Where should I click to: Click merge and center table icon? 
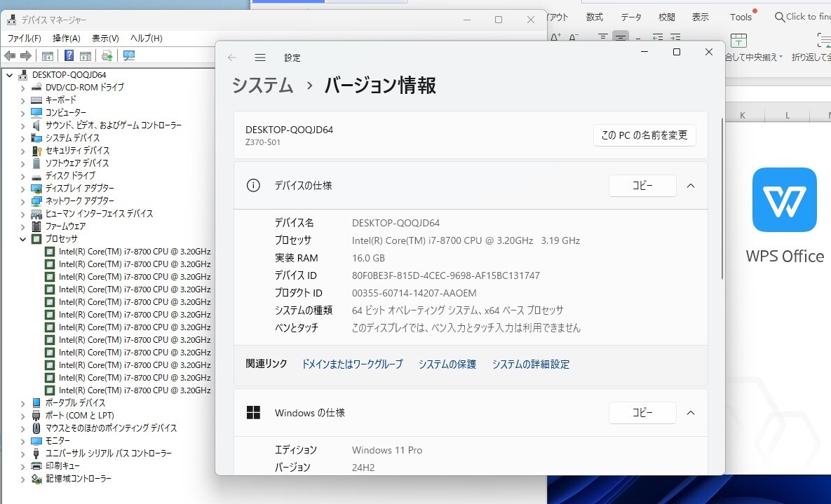click(x=738, y=40)
